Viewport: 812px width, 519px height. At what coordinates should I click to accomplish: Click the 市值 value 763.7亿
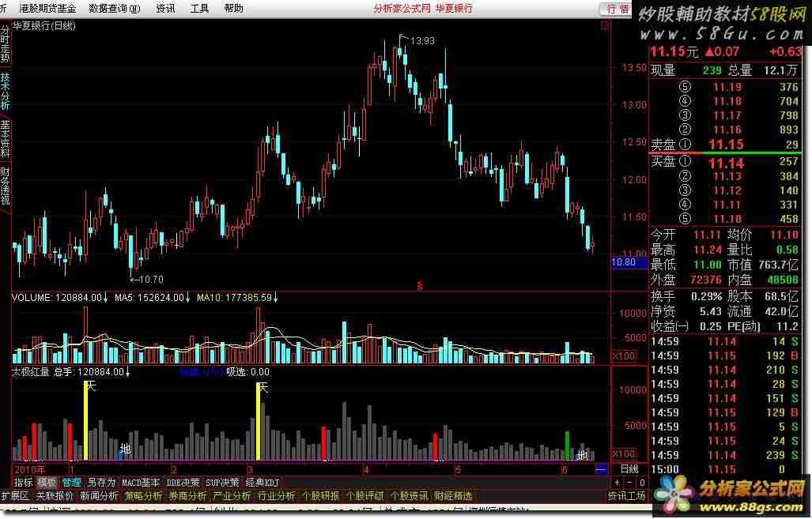click(x=778, y=265)
